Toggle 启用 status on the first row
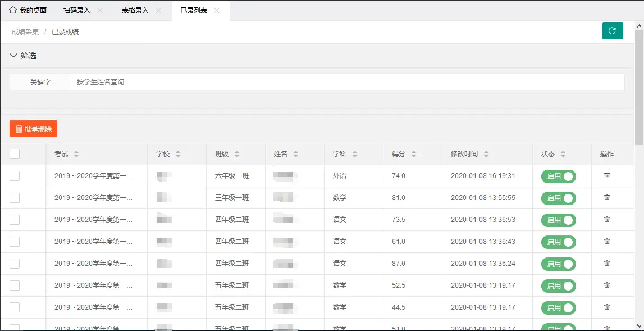644x331 pixels. (x=558, y=176)
